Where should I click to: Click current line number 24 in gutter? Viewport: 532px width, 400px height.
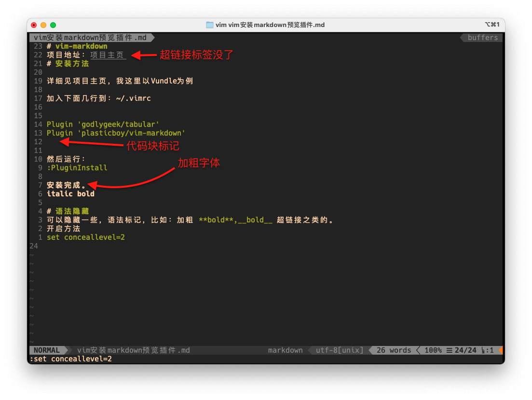[x=34, y=246]
